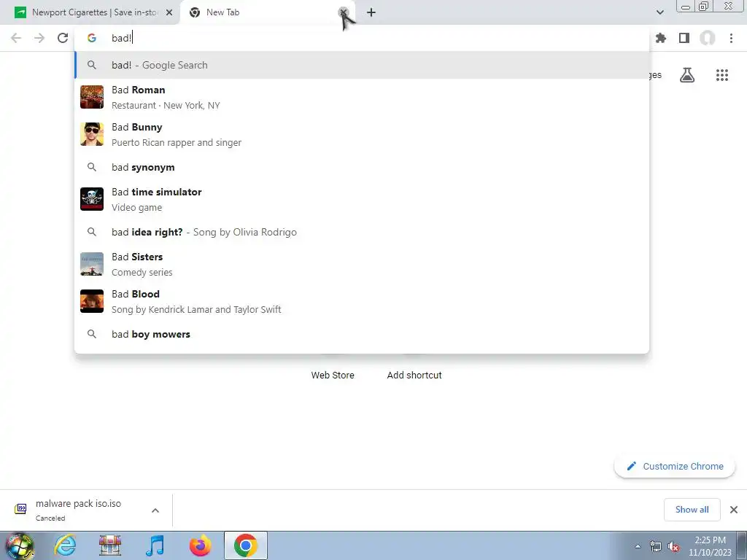Image resolution: width=747 pixels, height=560 pixels.
Task: Click the Chrome taskbar icon
Action: [x=245, y=545]
